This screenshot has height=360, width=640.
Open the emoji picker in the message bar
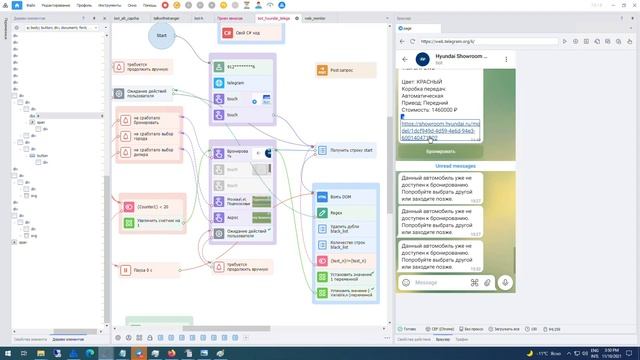click(406, 282)
